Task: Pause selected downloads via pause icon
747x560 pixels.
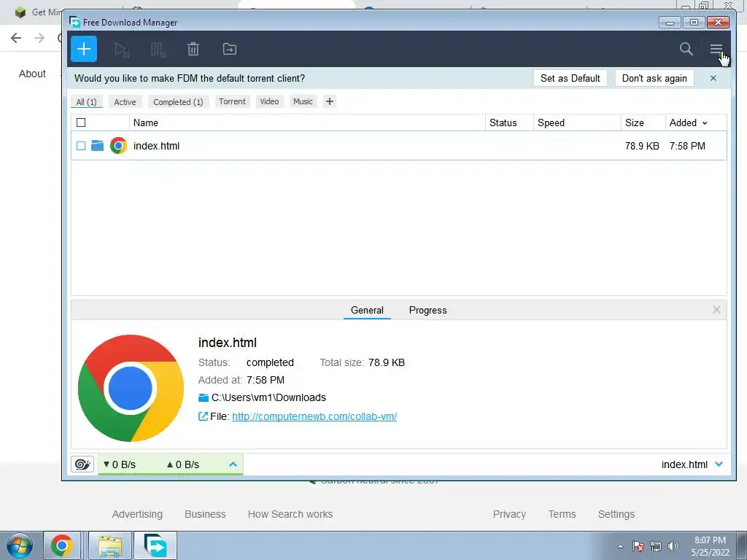Action: 158,49
